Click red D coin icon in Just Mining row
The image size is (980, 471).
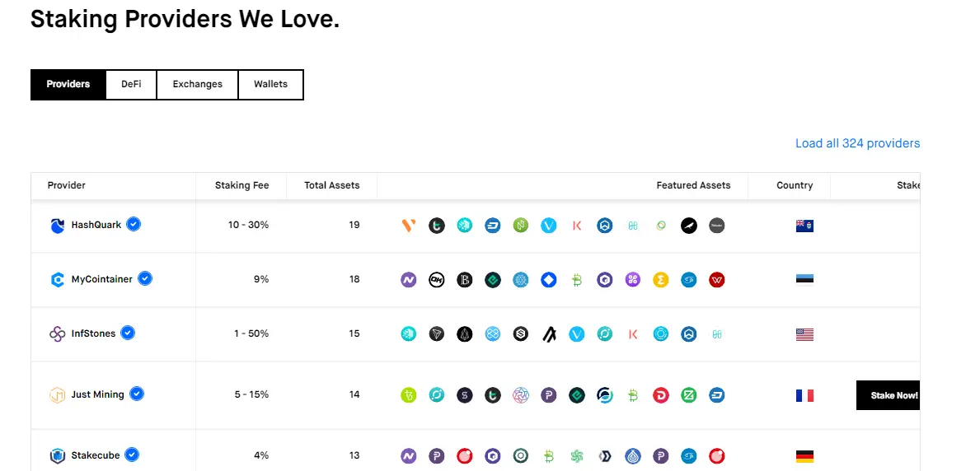click(661, 394)
